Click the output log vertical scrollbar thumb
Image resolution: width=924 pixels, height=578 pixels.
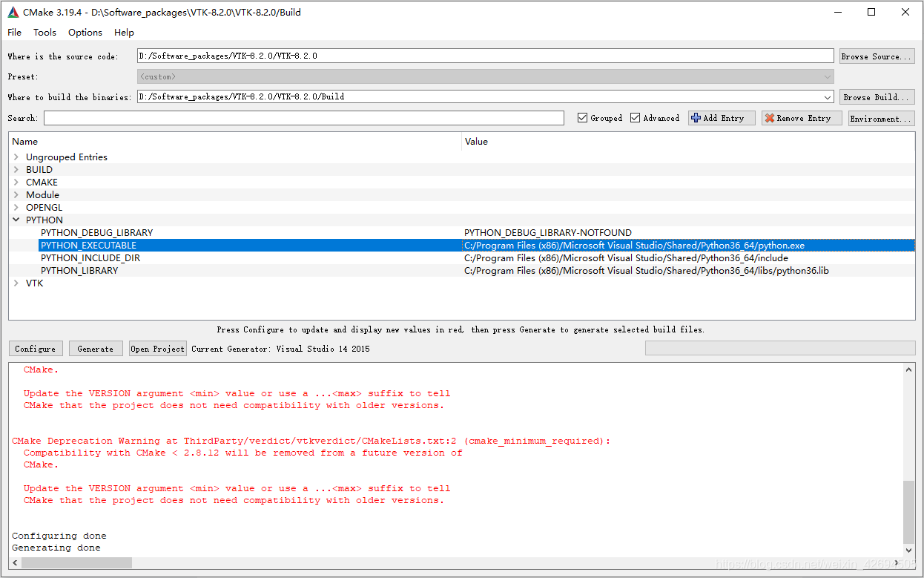click(909, 512)
